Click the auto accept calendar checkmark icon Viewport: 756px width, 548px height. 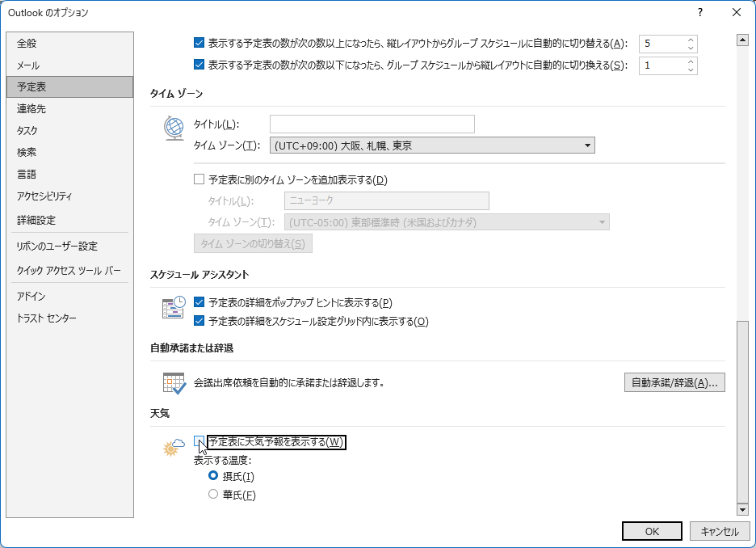[174, 382]
